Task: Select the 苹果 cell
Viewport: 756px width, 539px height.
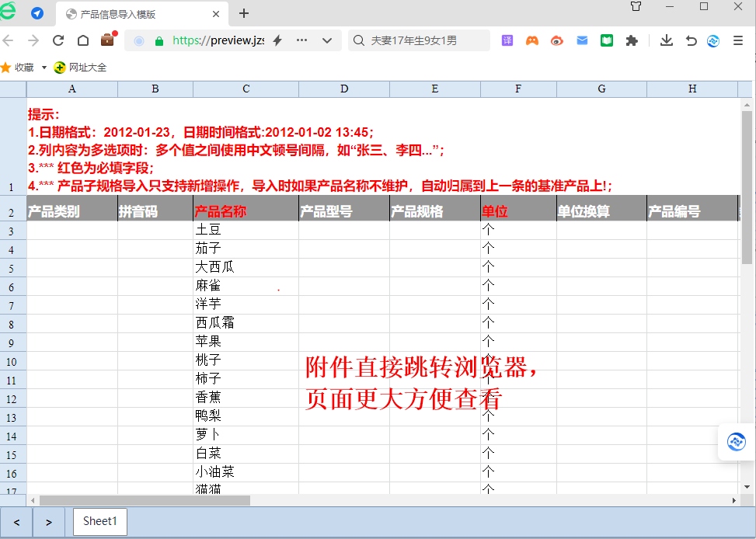Action: pyautogui.click(x=246, y=343)
